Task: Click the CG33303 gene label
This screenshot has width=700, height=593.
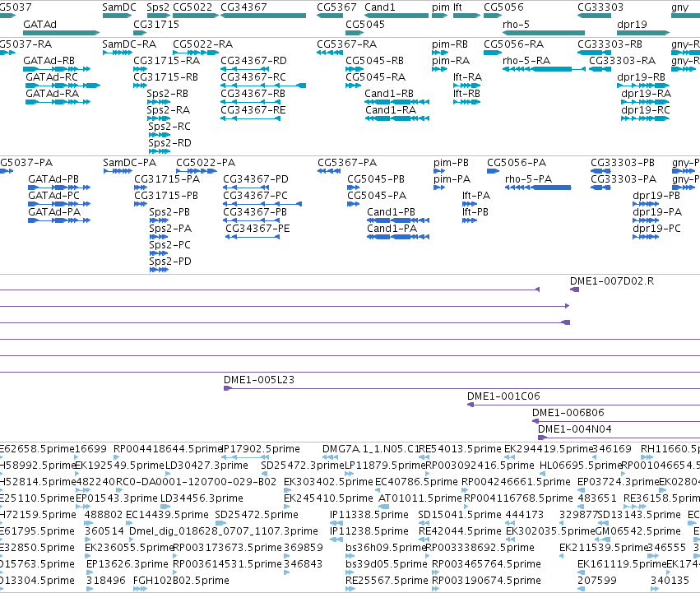Action: point(600,7)
